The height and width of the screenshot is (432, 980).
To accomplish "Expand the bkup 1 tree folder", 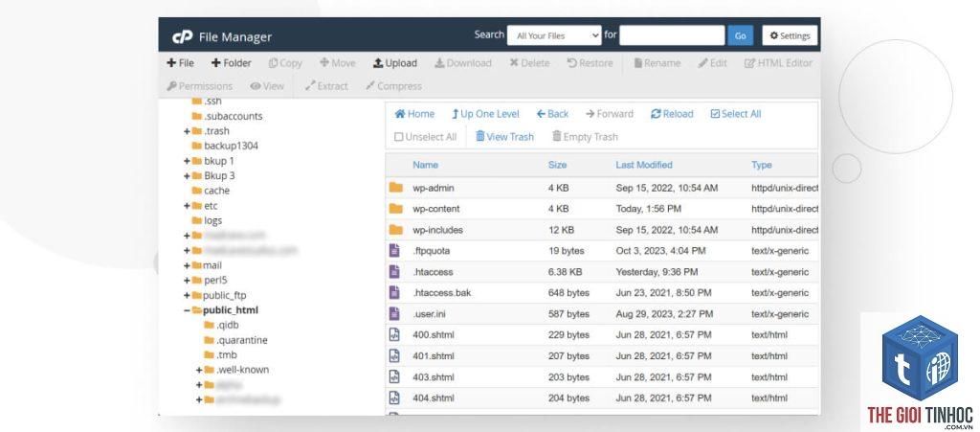I will point(187,161).
